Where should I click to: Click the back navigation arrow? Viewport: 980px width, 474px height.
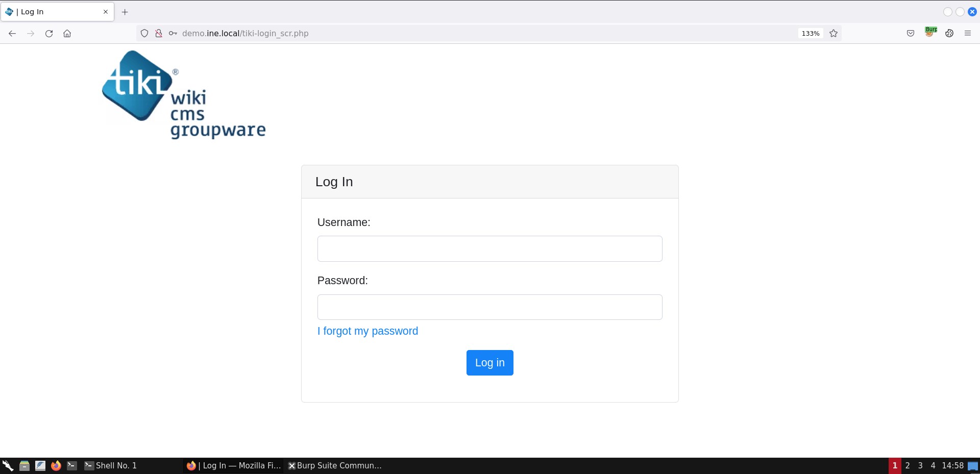tap(12, 34)
